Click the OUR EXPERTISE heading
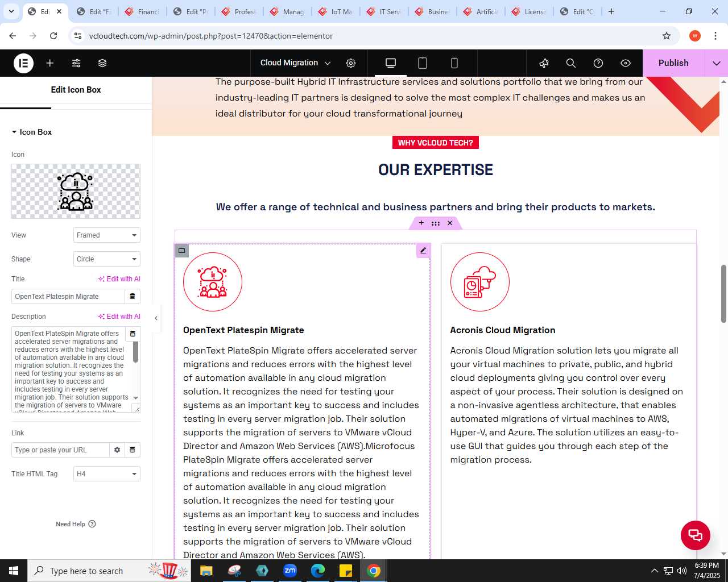Viewport: 728px width, 582px height. point(436,170)
